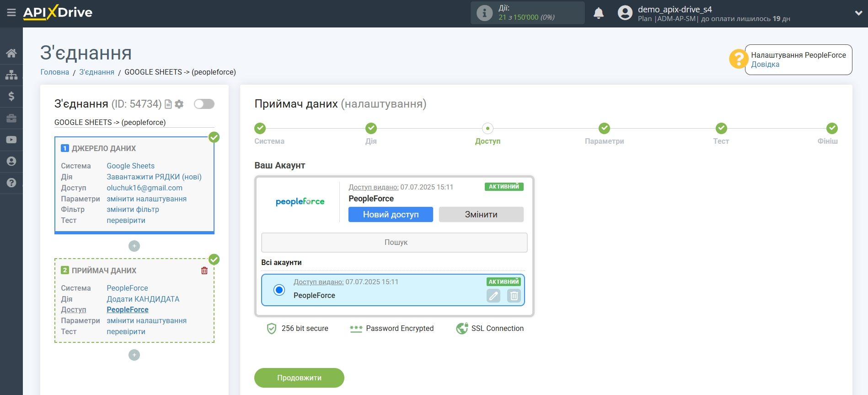The image size is (868, 395).
Task: Click the yellow question mark help icon
Action: pos(738,59)
